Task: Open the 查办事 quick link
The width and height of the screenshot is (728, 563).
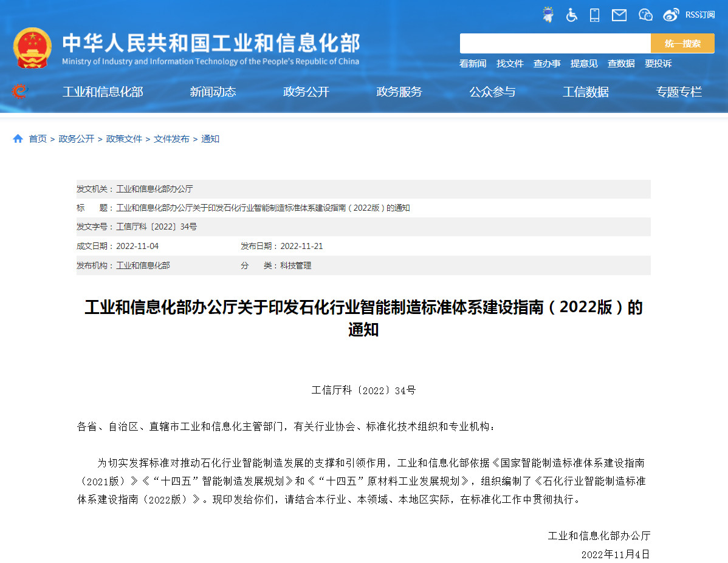Action: [547, 64]
